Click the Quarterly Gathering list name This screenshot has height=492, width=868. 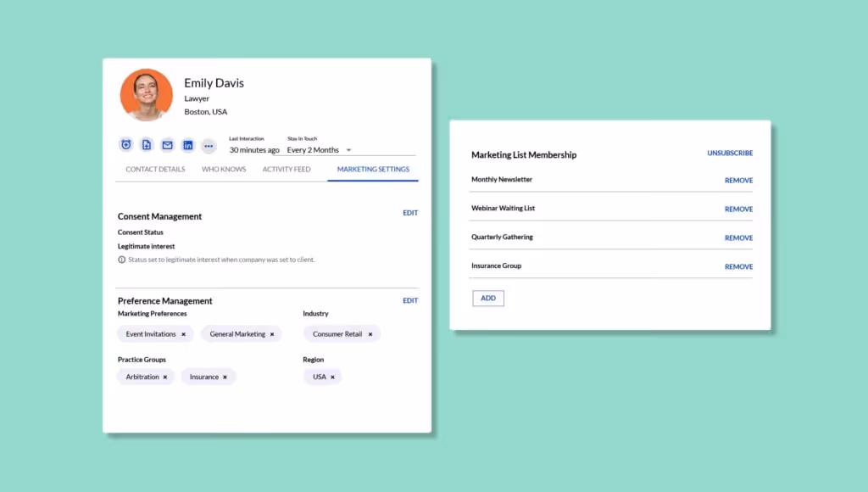[502, 238]
